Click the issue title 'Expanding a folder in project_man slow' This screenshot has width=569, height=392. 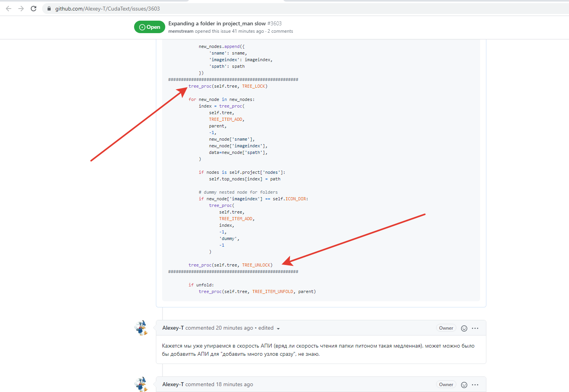(x=217, y=23)
